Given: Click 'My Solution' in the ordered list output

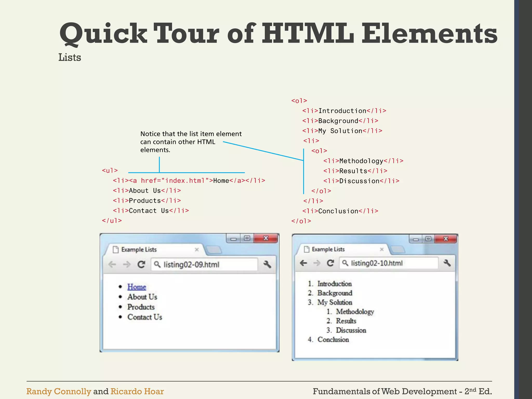Looking at the screenshot, I should (x=335, y=302).
